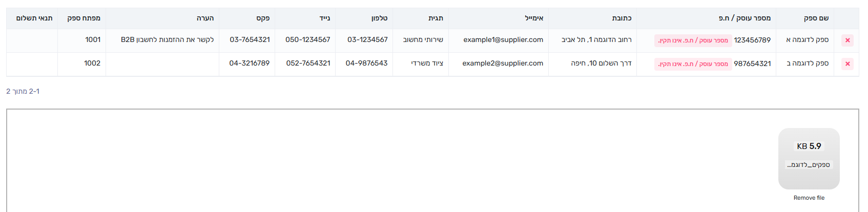
Task: Click the תנאי תשלום column header
Action: pos(34,18)
